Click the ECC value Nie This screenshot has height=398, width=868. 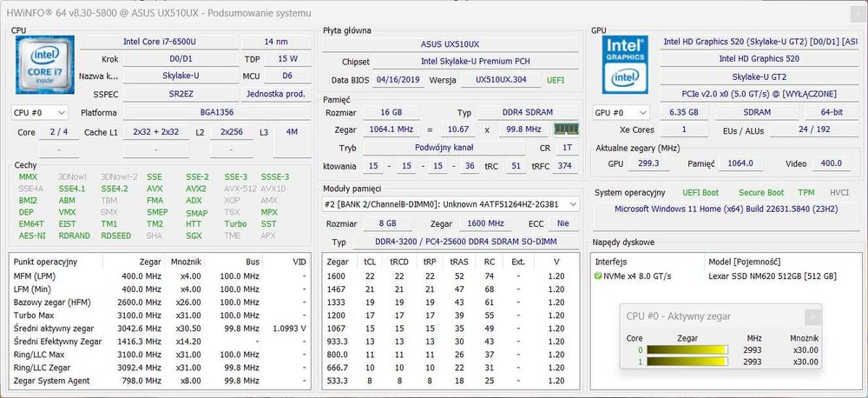(x=563, y=224)
